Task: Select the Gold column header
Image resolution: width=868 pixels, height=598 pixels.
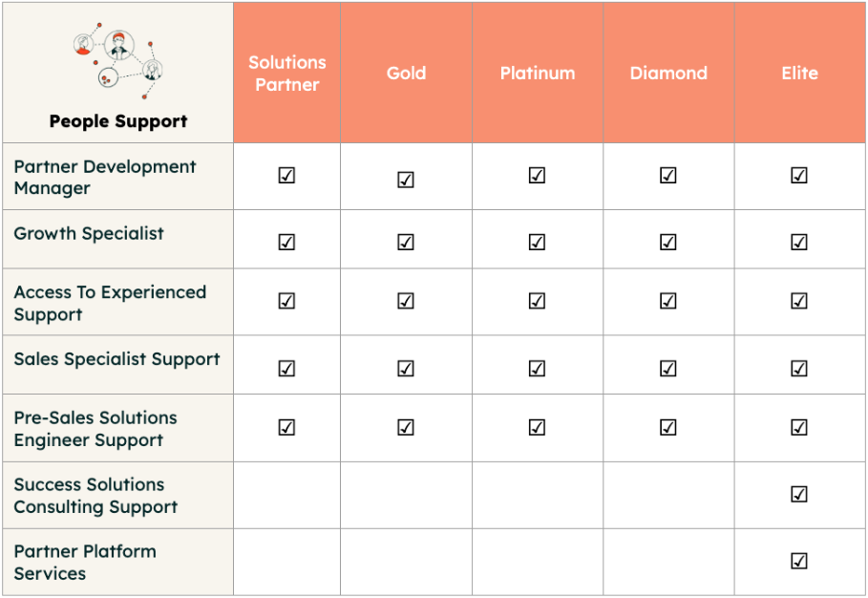Action: 407,74
